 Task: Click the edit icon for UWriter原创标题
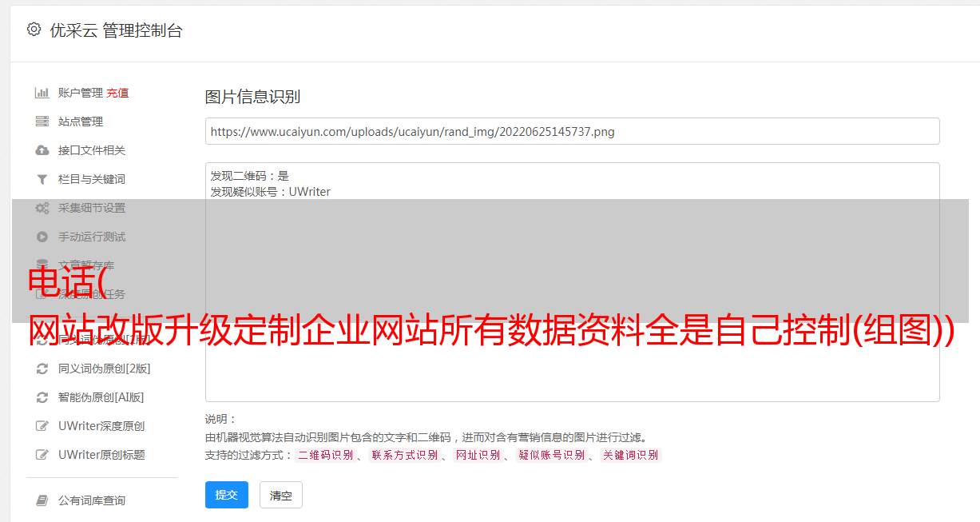[42, 455]
